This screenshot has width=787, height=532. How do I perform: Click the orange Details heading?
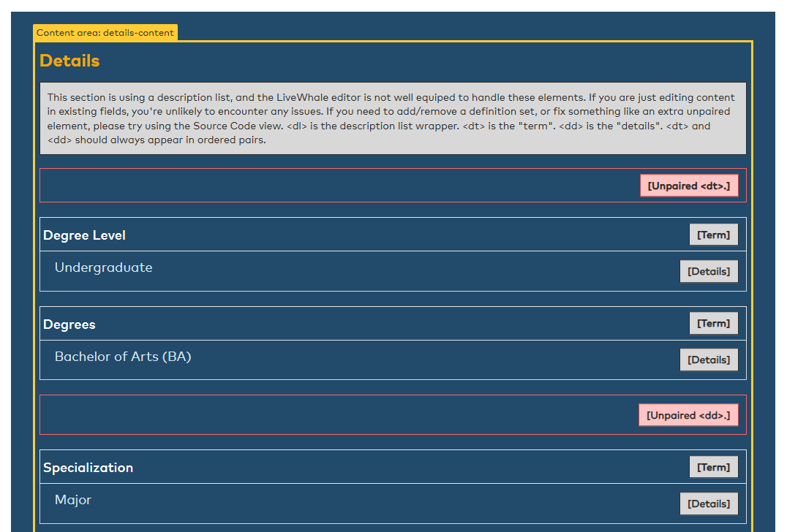click(x=69, y=61)
